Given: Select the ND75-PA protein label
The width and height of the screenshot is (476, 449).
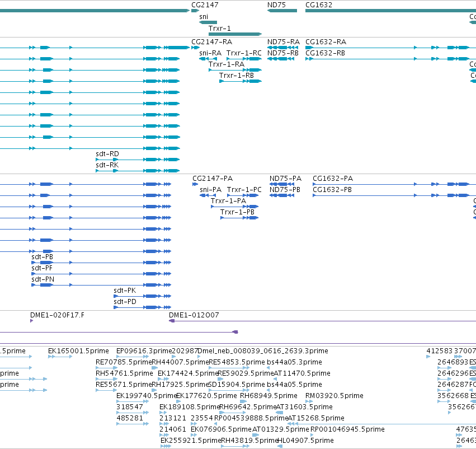Looking at the screenshot, I should [285, 179].
